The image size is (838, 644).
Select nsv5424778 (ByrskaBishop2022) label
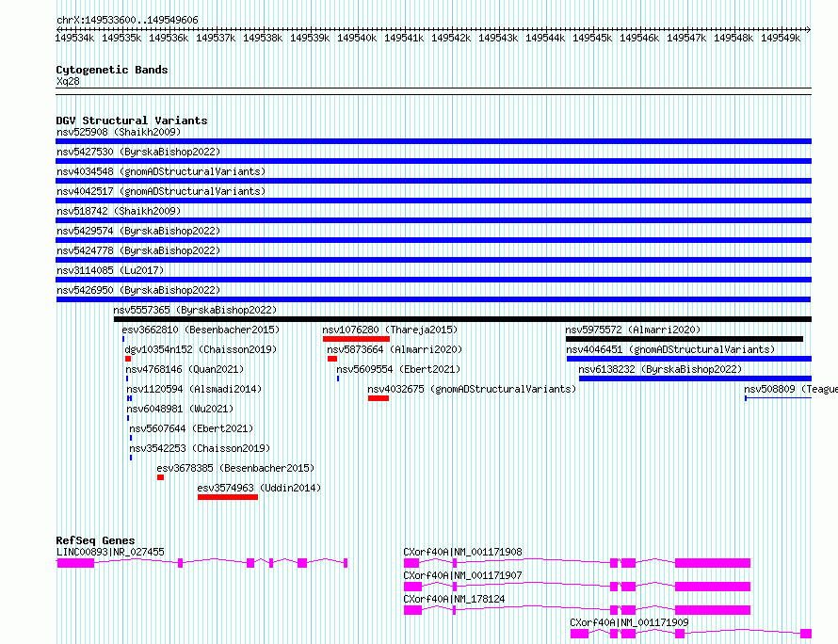pyautogui.click(x=138, y=250)
